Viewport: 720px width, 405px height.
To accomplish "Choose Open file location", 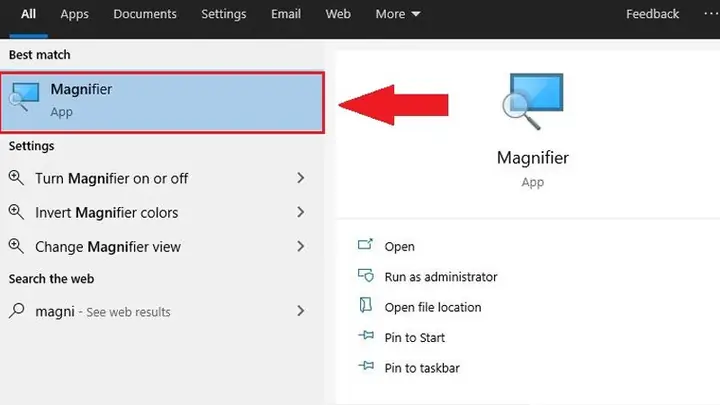I will coord(433,307).
